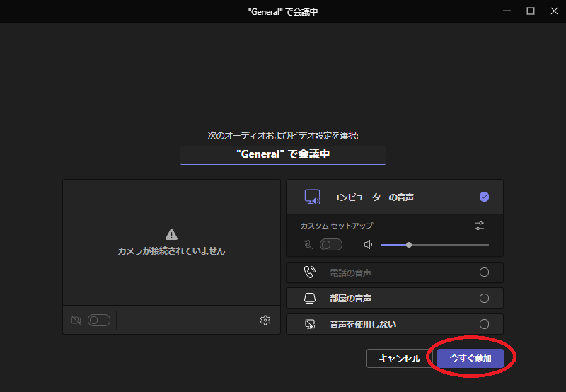This screenshot has height=392, width=566.
Task: Adjust the speaker volume slider
Action: 434,245
